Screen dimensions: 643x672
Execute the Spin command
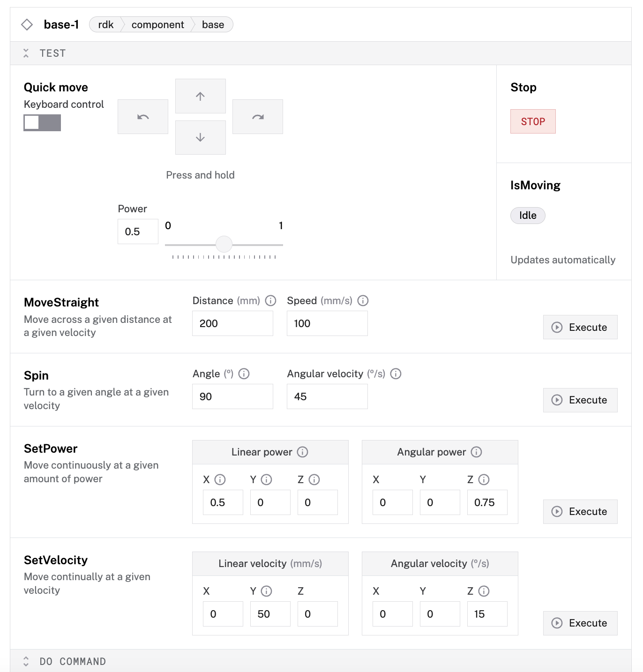point(580,400)
